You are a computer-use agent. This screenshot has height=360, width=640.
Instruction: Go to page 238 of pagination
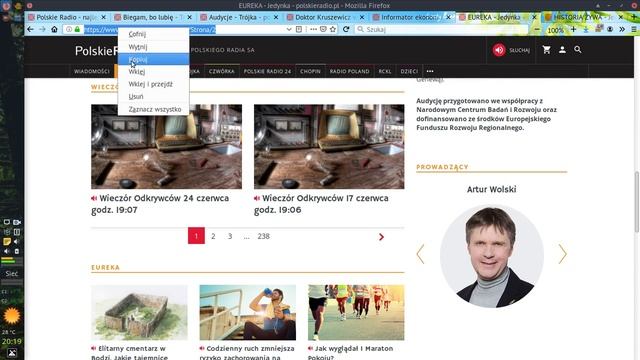pos(263,236)
